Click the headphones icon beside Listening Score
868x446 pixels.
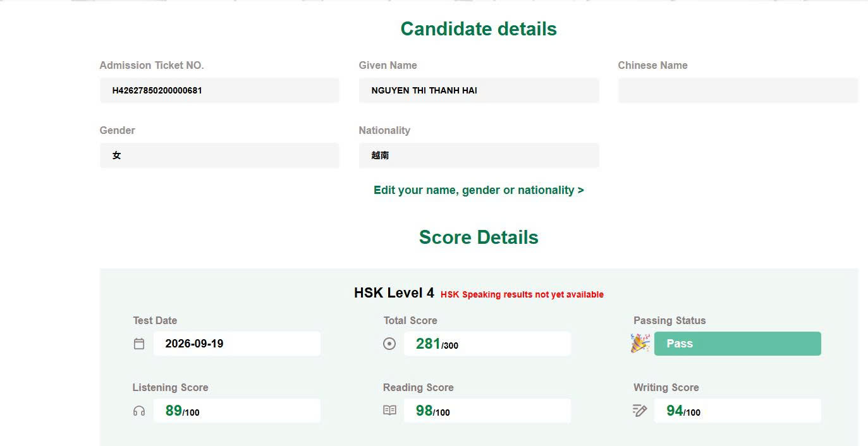click(x=139, y=411)
